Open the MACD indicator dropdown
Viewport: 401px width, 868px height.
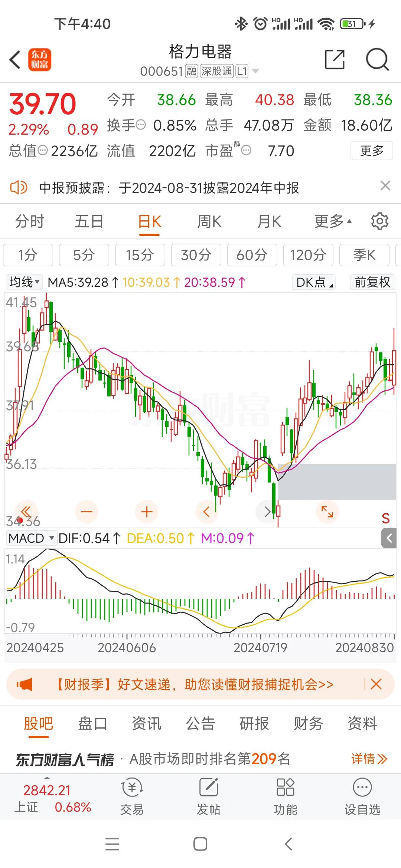(31, 538)
